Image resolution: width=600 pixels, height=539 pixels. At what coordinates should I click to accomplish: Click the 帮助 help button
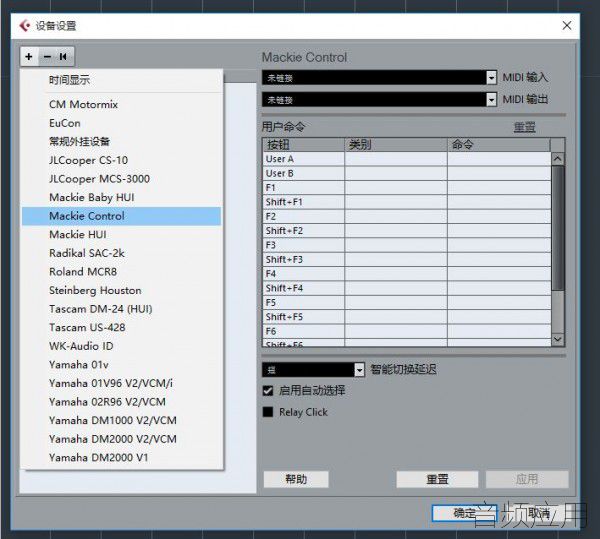296,479
